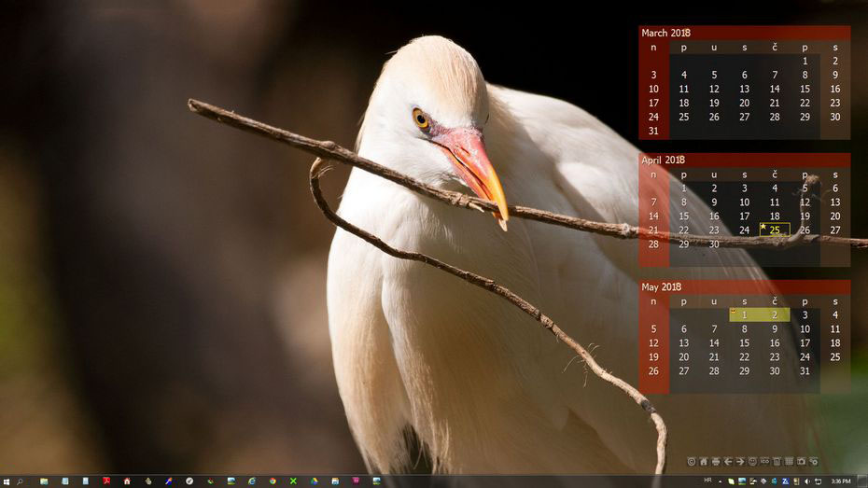Open the taskbar clock showing 3:36 PM
This screenshot has height=488, width=868.
(840, 481)
